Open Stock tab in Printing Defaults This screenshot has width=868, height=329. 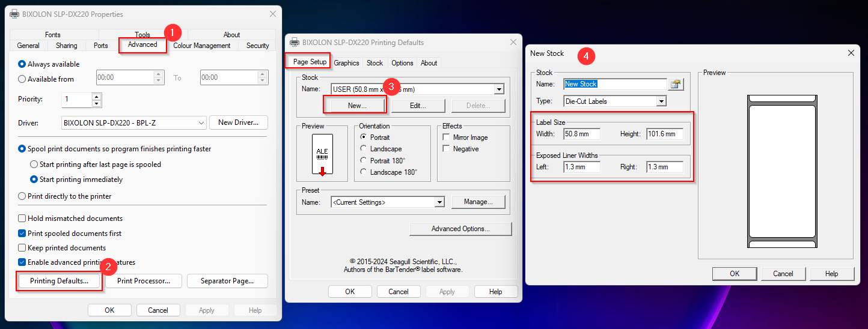(374, 62)
